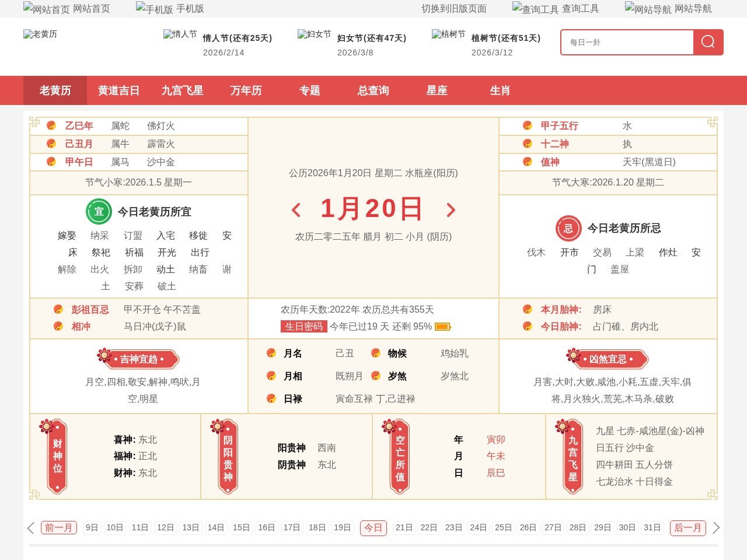Image resolution: width=747 pixels, height=560 pixels.
Task: Open the 网站导航 menu at top
Action: (x=668, y=9)
